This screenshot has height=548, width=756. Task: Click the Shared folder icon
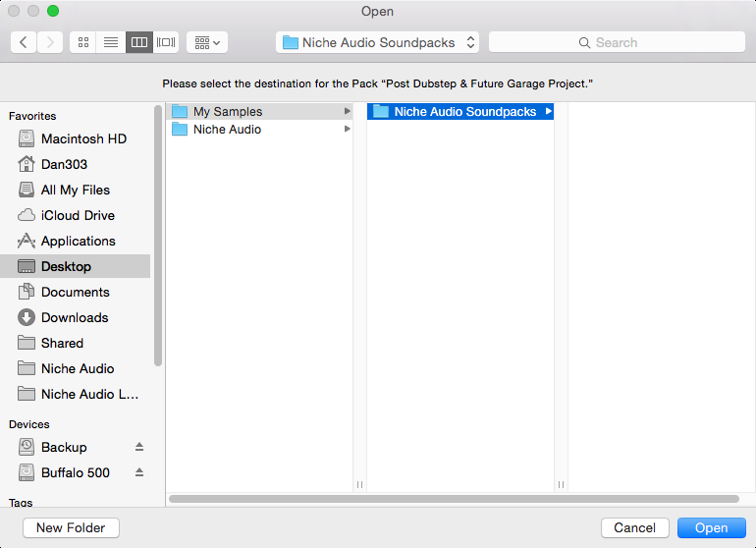(x=27, y=343)
